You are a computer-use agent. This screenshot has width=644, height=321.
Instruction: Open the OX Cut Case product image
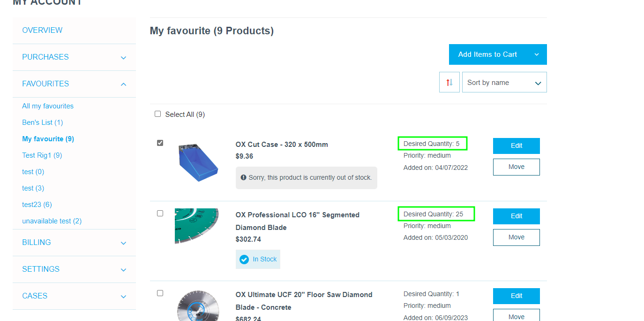(x=198, y=162)
